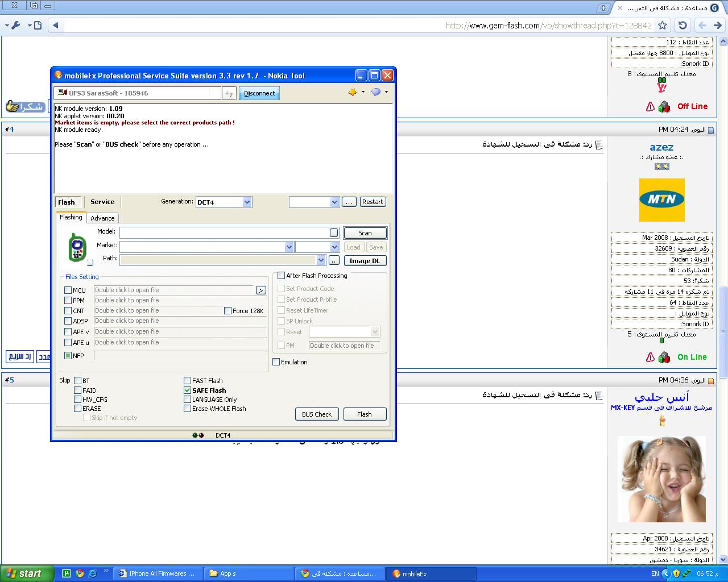The image size is (728, 582).
Task: Open the chat bubble icon in mobileEx
Action: (376, 92)
